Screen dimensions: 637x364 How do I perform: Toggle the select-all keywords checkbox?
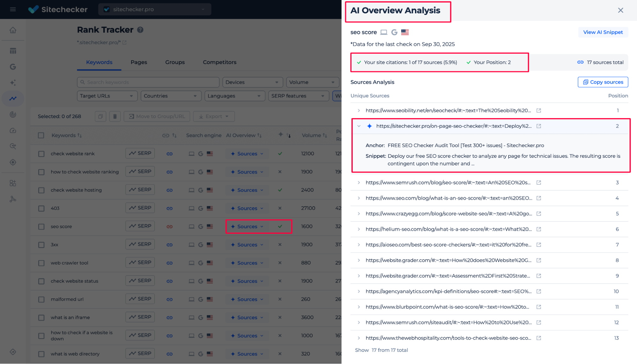tap(41, 135)
